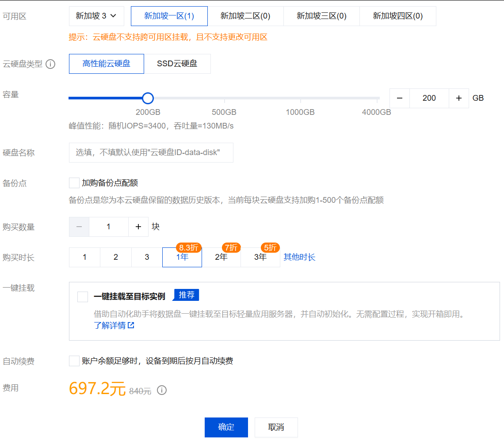Open 其他时长 for more durations
The height and width of the screenshot is (444, 504).
[299, 257]
